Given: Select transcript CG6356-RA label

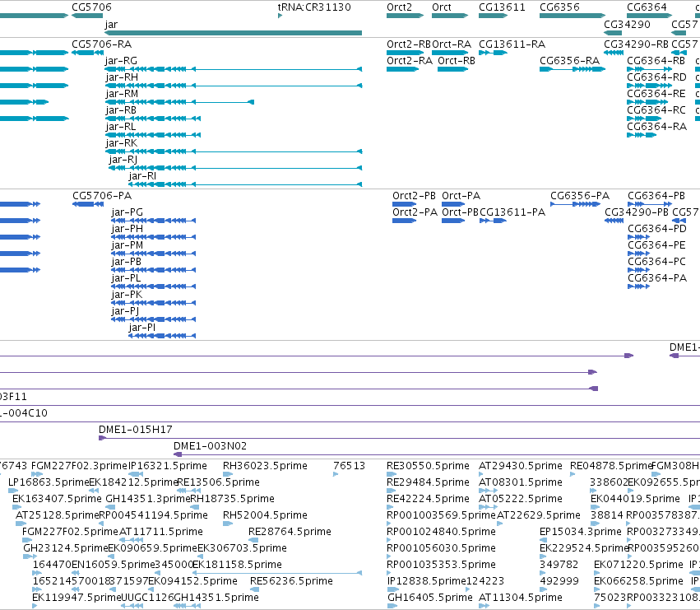Looking at the screenshot, I should click(x=570, y=61).
